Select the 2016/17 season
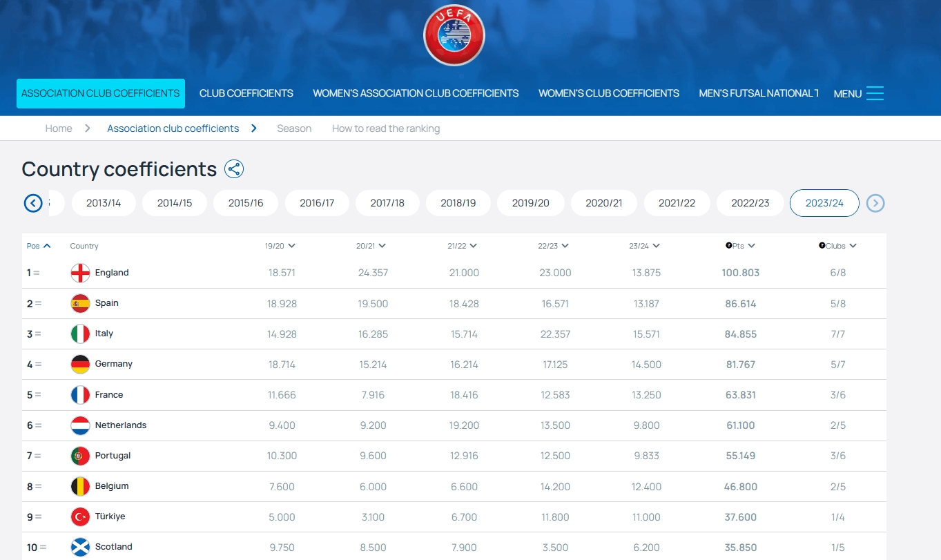Image resolution: width=941 pixels, height=560 pixels. click(317, 203)
